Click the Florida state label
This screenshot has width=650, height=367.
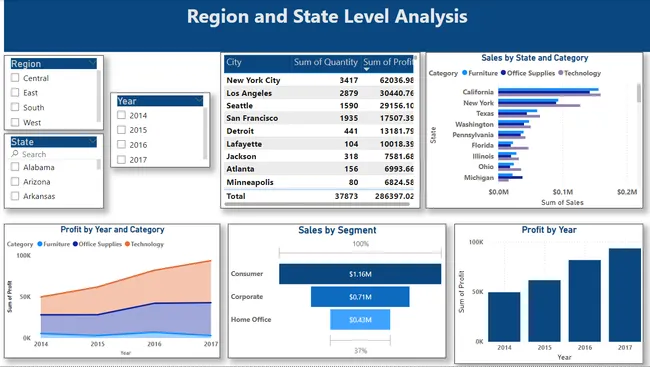[x=483, y=145]
